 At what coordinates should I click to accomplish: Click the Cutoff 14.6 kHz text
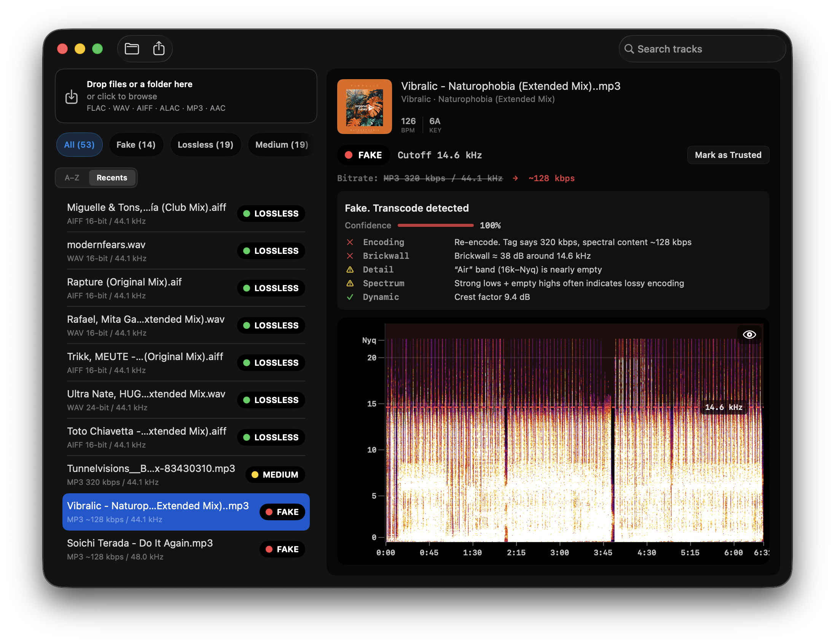coord(439,155)
